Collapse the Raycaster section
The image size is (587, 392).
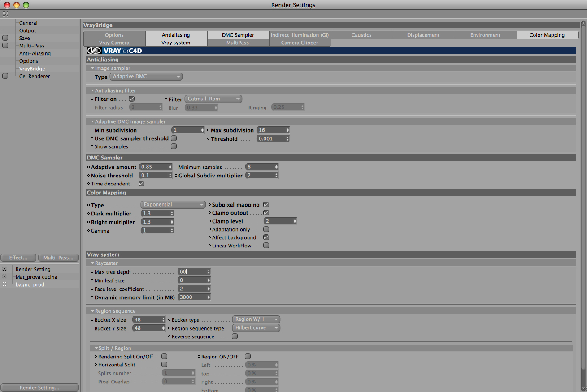[x=93, y=263]
